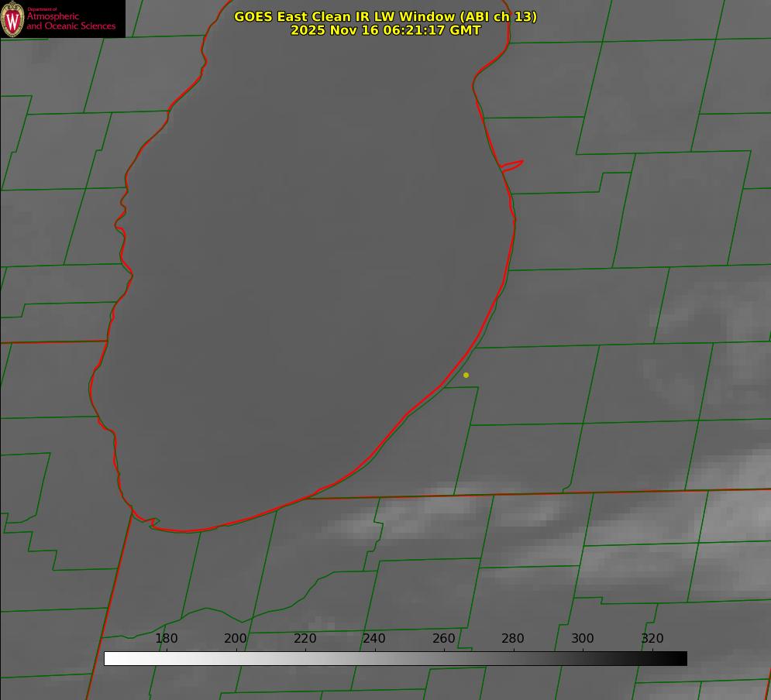Select the 220 colorbar tick label
Screen dimensions: 771x700
(305, 638)
